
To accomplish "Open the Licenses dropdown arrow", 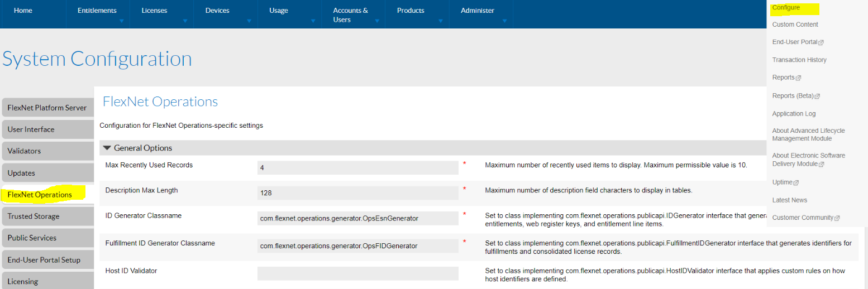I will point(185,21).
